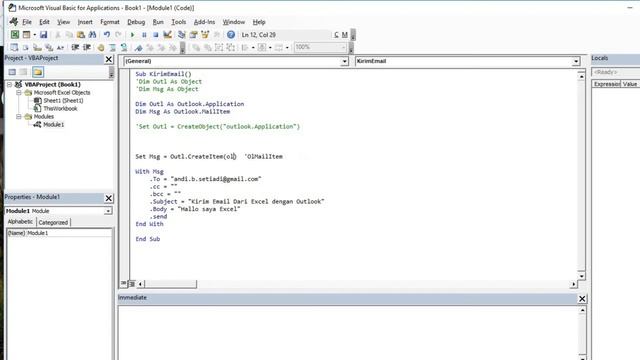
Task: Indent the selected code lines
Action: 75,47
